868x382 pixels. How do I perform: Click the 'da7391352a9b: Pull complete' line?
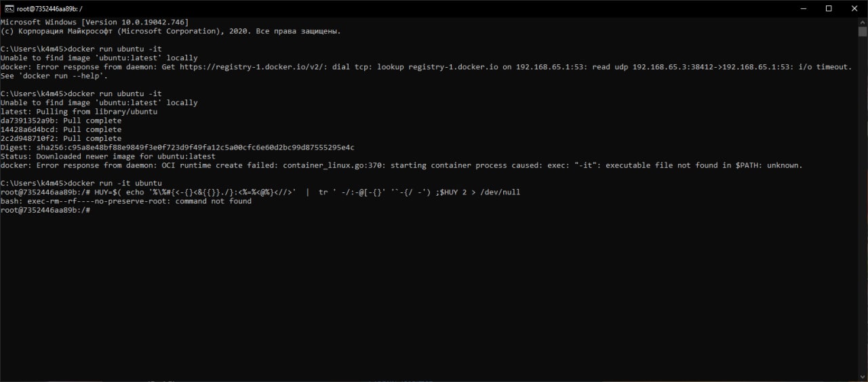click(61, 121)
